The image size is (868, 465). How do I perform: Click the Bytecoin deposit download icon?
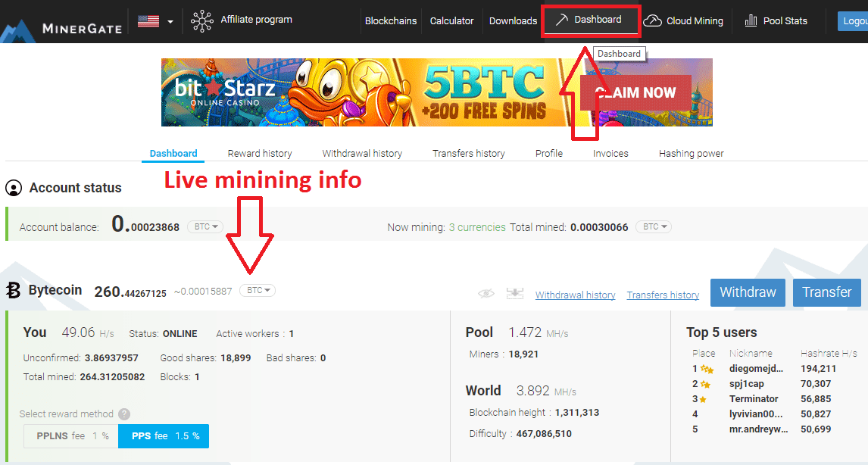(x=515, y=293)
